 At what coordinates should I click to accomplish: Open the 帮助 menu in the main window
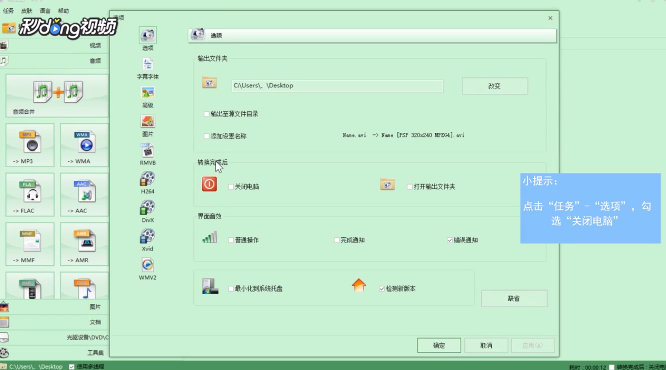point(63,11)
